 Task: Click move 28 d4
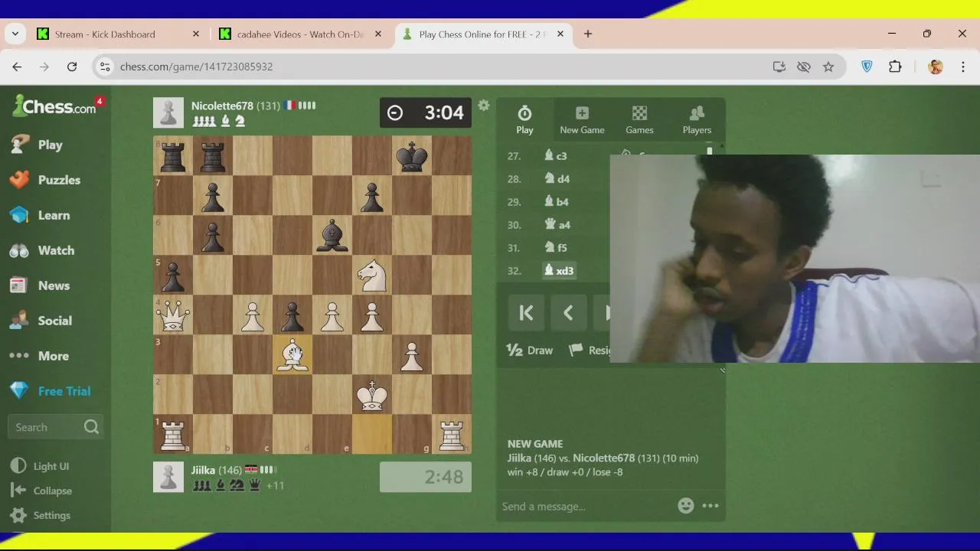(557, 178)
